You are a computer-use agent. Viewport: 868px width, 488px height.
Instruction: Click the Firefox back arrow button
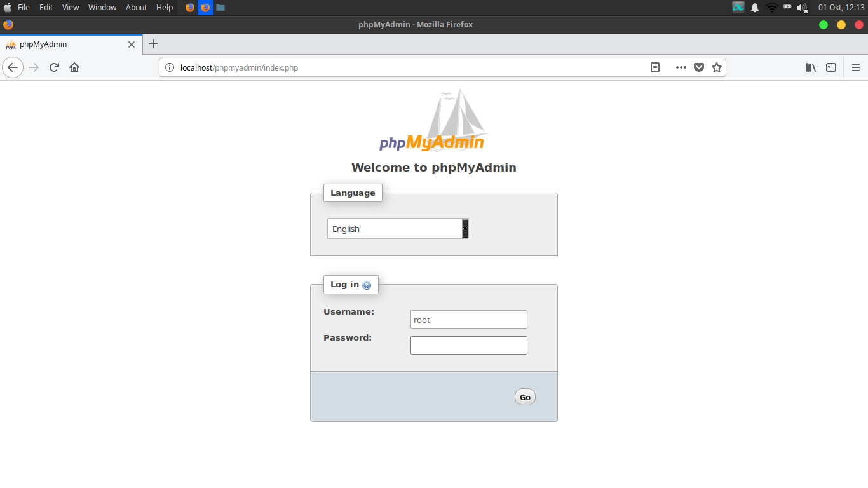[x=13, y=67]
